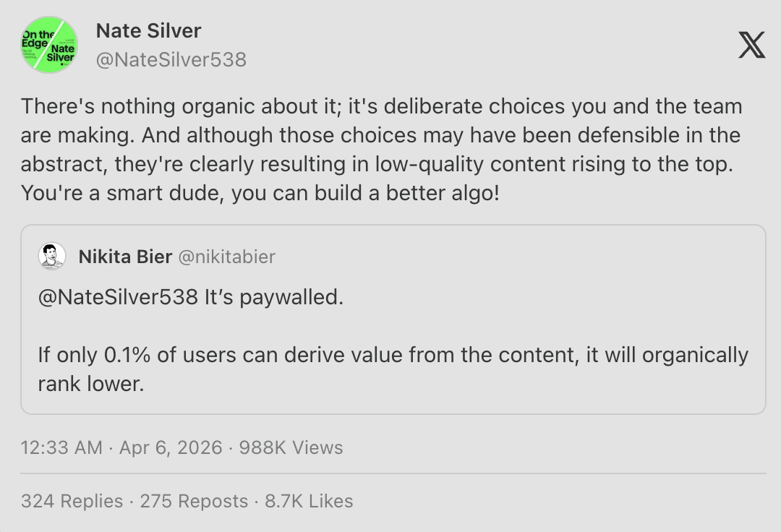View the 8.7K Likes count
This screenshot has width=781, height=532.
tap(309, 501)
